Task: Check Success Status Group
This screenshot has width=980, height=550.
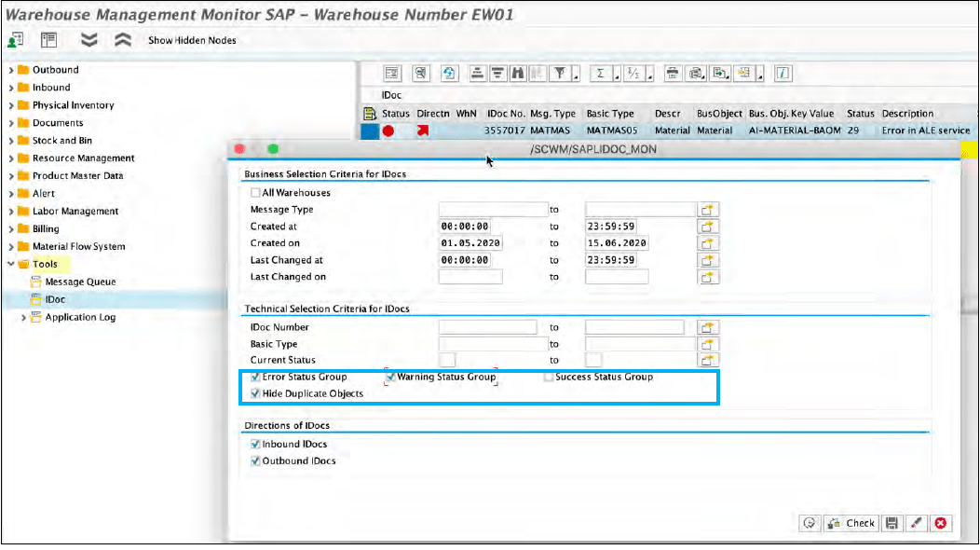Action: [x=549, y=377]
